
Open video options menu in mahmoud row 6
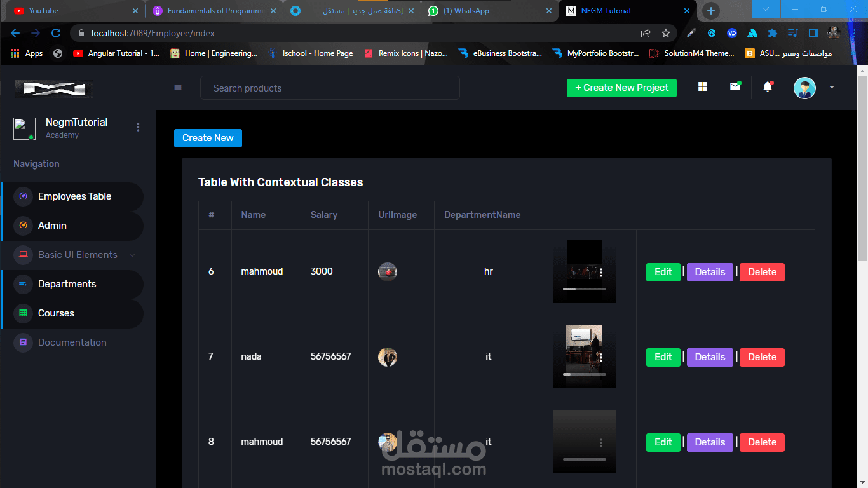point(601,272)
